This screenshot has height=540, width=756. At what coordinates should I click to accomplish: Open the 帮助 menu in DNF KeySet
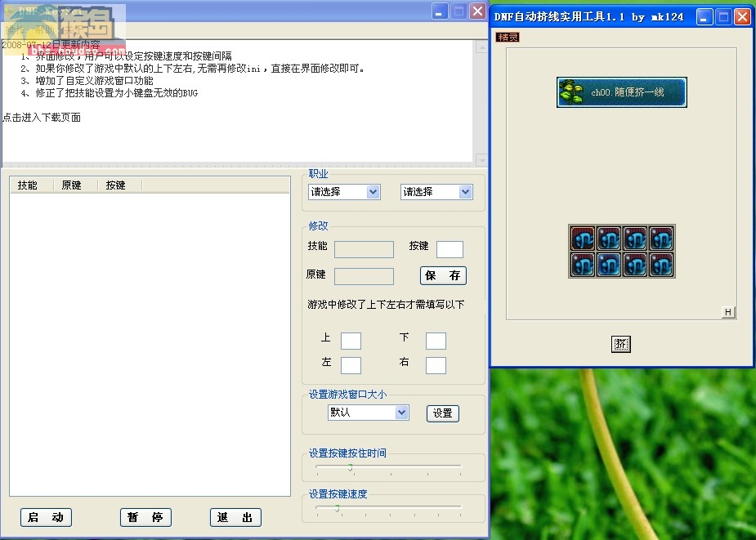point(44,30)
